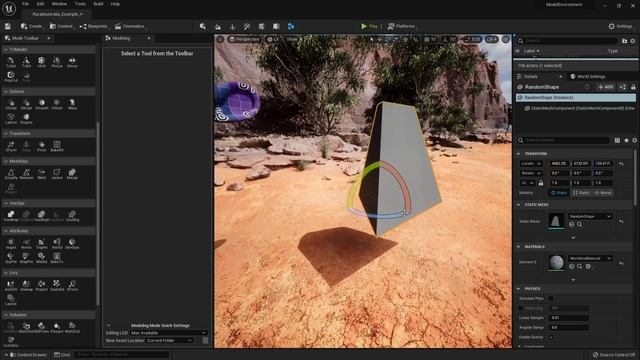
Task: Collapse the Materials details category
Action: tap(518, 247)
